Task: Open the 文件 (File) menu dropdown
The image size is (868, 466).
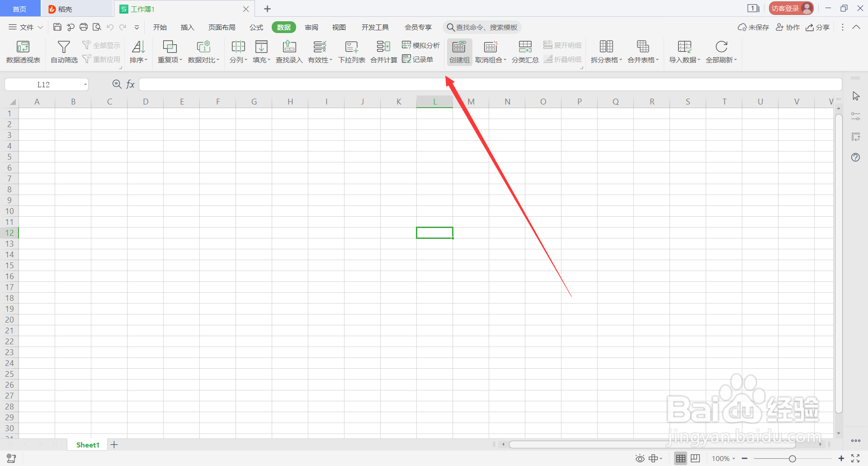Action: [x=26, y=27]
